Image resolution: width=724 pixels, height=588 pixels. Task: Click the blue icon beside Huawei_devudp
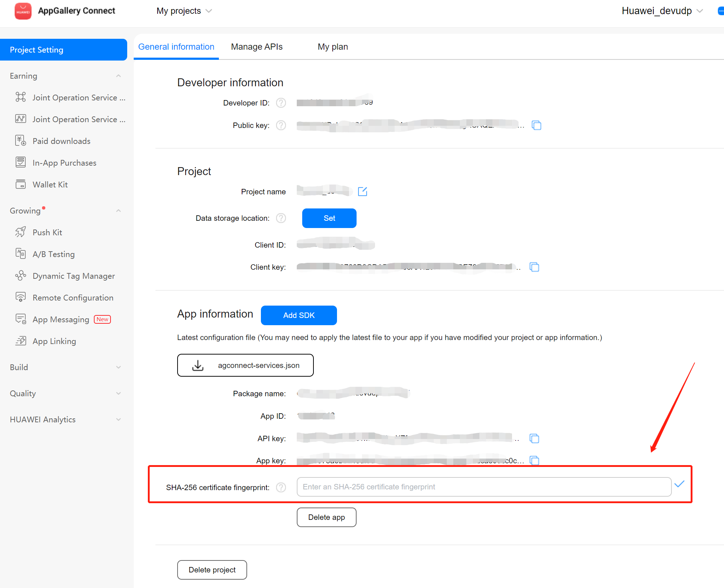click(721, 11)
